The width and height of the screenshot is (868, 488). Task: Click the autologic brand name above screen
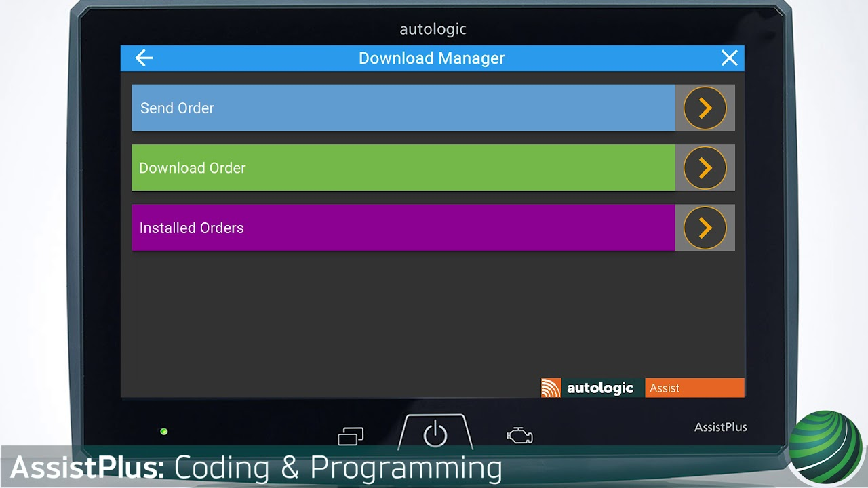[x=433, y=29]
